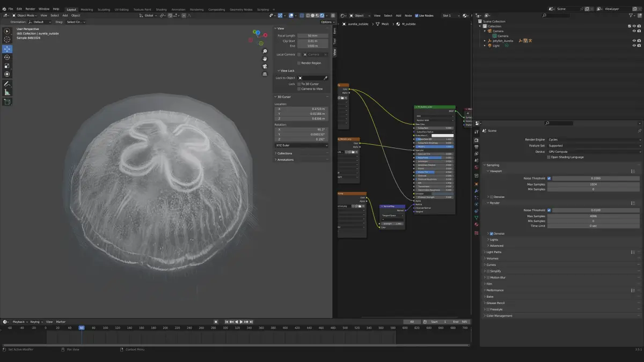Screen dimensions: 644x362
Task: Expand the Color Management panel
Action: pos(499,316)
